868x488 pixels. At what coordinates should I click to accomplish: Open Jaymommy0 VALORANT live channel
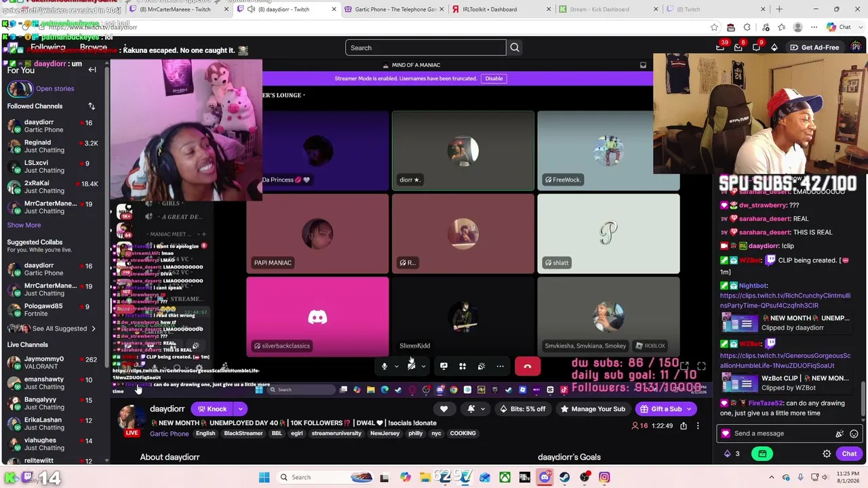point(52,363)
